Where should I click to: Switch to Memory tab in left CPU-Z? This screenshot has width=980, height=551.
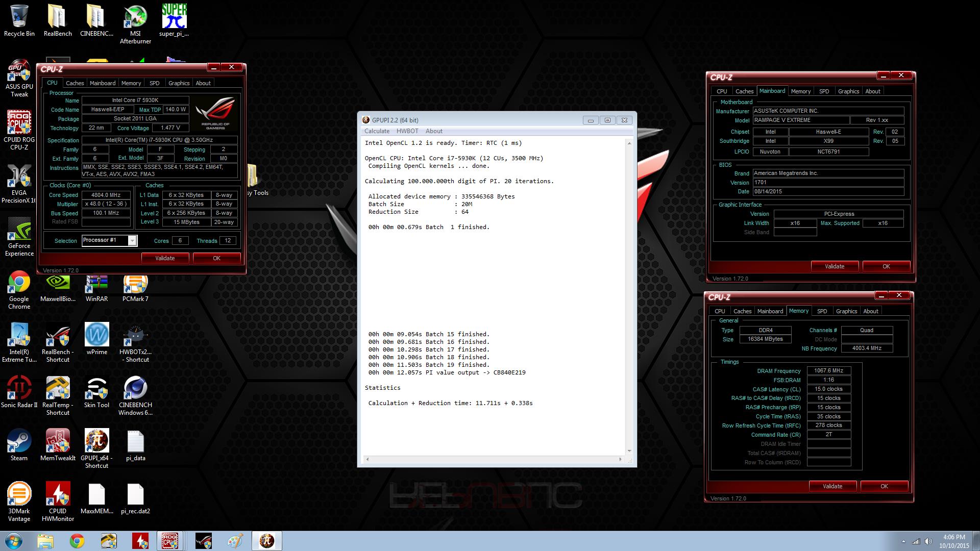[131, 83]
